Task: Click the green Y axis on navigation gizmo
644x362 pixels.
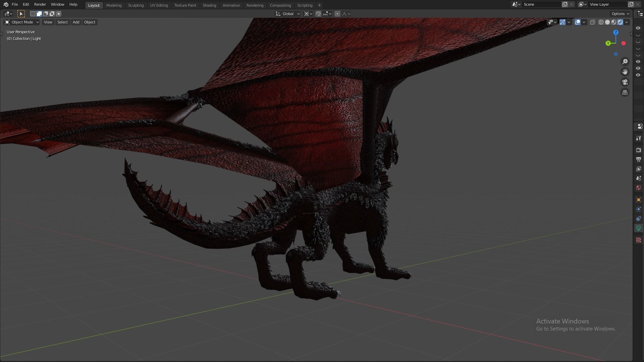Action: coord(608,43)
